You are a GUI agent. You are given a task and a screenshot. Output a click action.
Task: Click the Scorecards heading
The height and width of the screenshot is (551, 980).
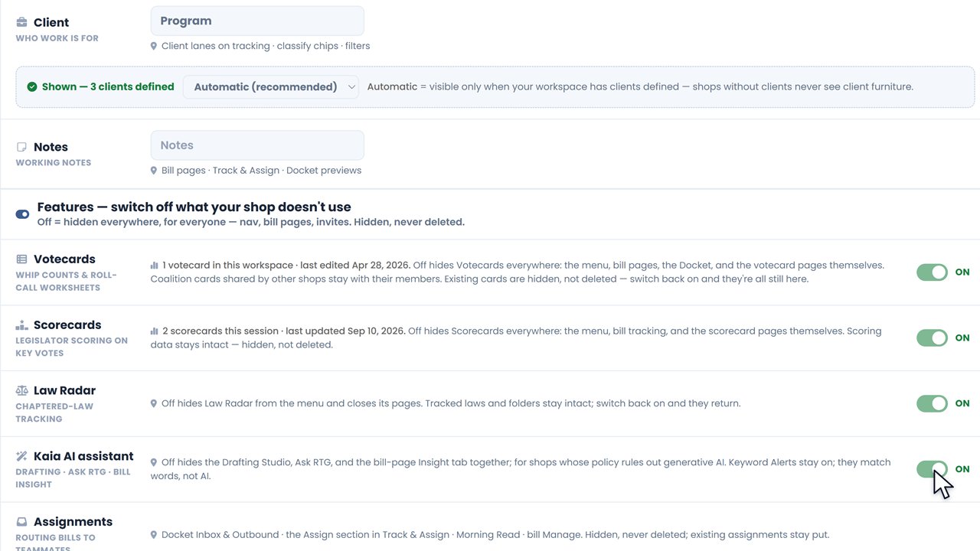[x=67, y=325]
